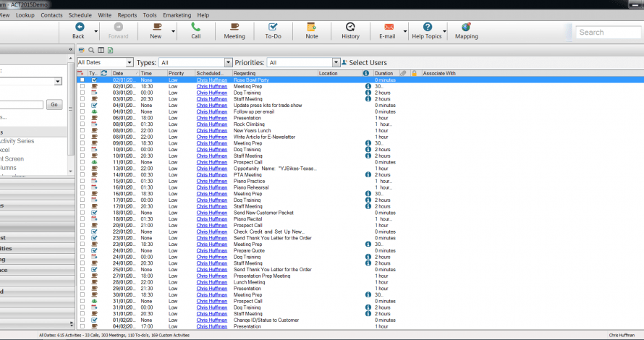The height and width of the screenshot is (340, 644).
Task: Expand the Types filter dropdown
Action: coord(229,62)
